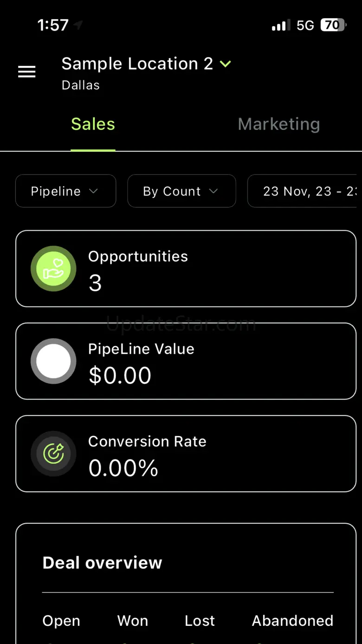Viewport: 362px width, 644px height.
Task: Tap the Pipeline Value circle icon
Action: [x=53, y=361]
